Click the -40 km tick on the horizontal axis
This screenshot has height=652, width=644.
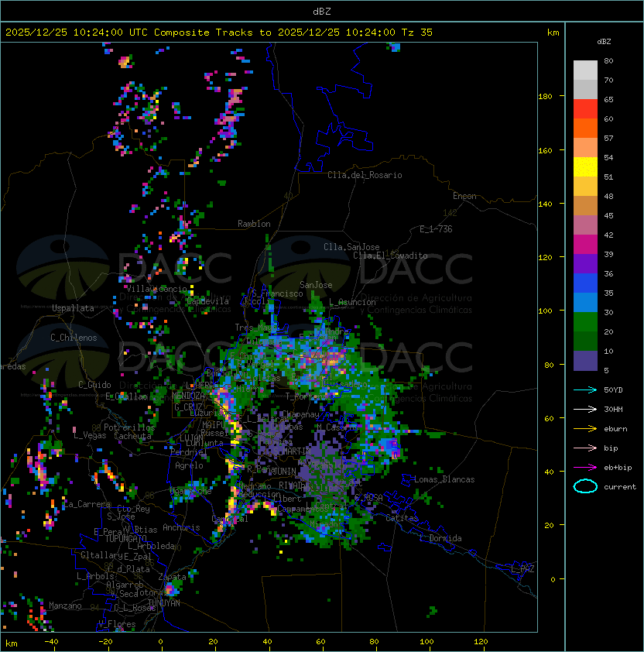coord(51,642)
